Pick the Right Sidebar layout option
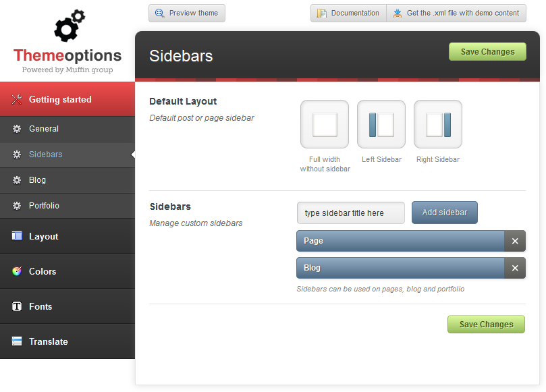This screenshot has height=392, width=546. 438,125
